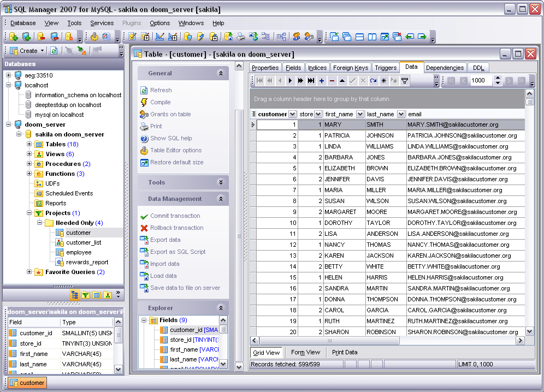
Task: Click Export data link
Action: (x=165, y=240)
